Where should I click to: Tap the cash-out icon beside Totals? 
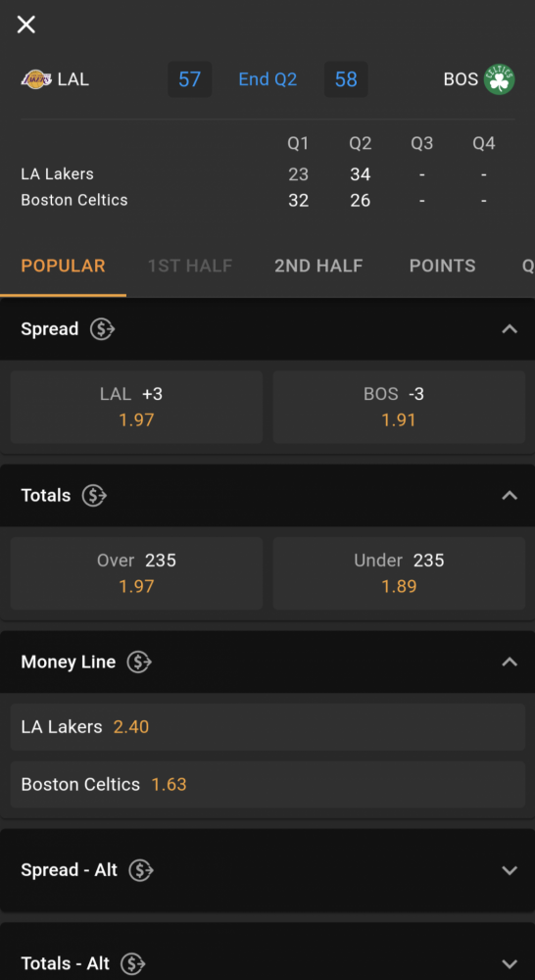(x=94, y=496)
